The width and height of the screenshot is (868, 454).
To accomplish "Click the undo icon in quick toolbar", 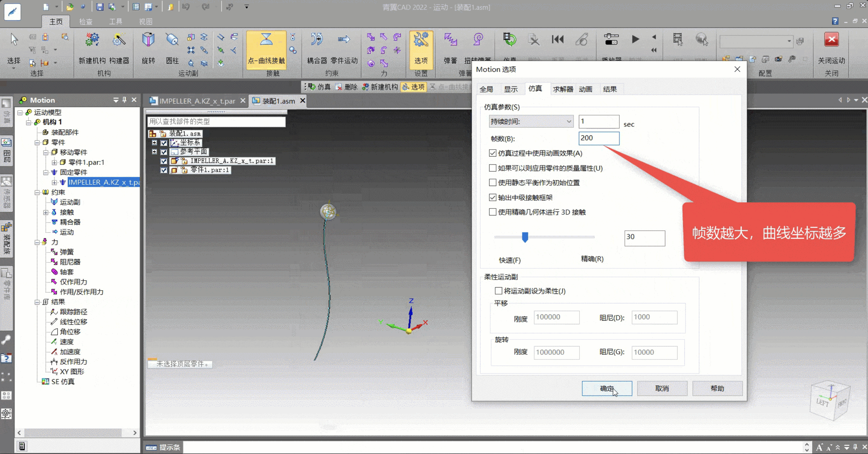I will [186, 7].
